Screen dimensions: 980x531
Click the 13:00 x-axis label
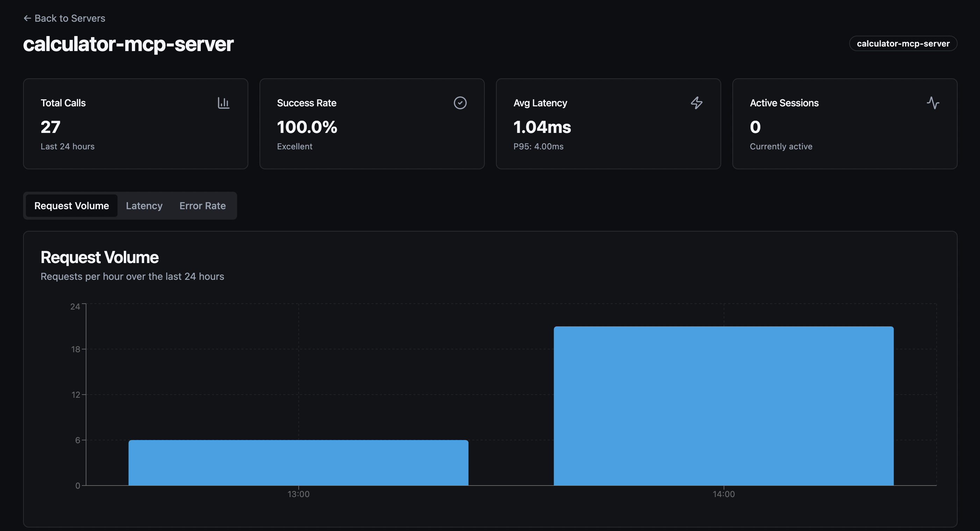pos(298,494)
